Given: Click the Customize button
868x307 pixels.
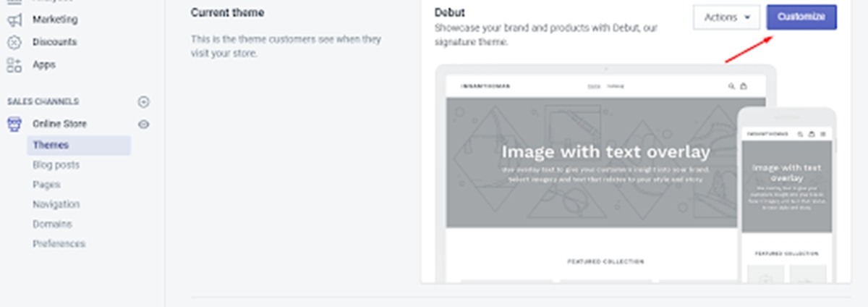Looking at the screenshot, I should 801,17.
